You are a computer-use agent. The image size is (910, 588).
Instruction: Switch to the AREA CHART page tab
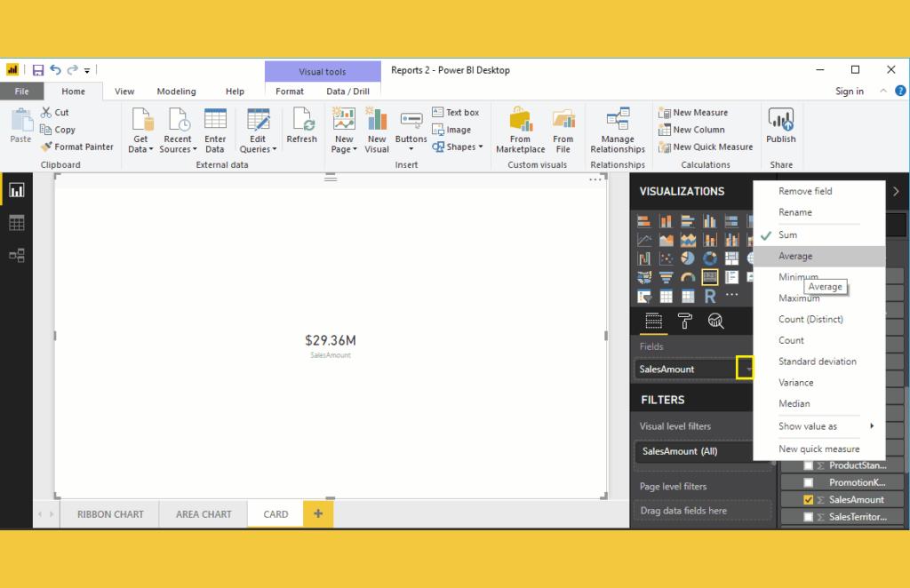pyautogui.click(x=204, y=513)
